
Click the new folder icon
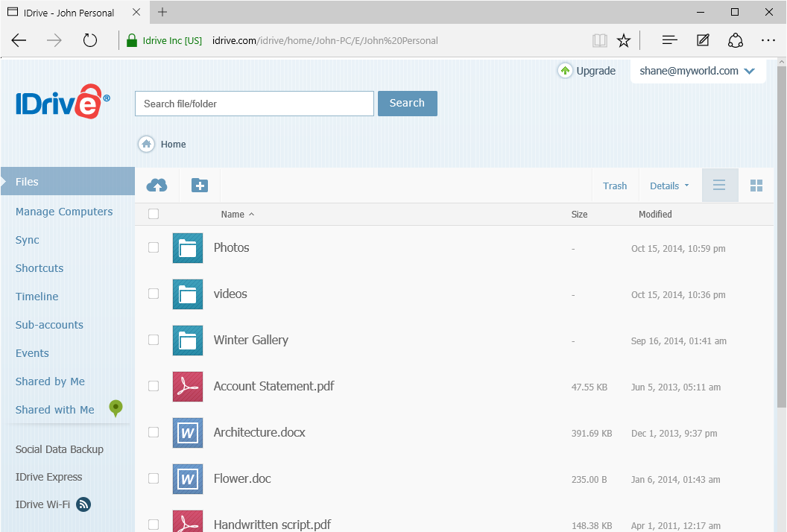point(200,186)
